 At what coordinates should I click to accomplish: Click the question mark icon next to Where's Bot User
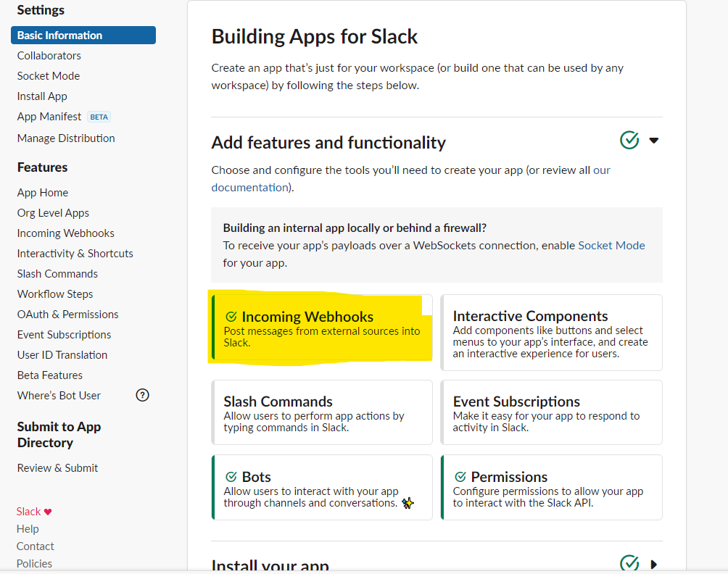pos(143,395)
